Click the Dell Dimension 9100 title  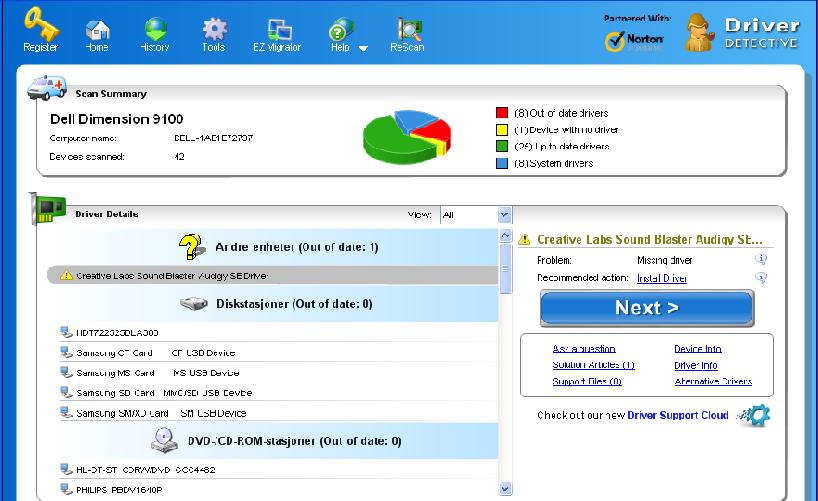[x=117, y=119]
